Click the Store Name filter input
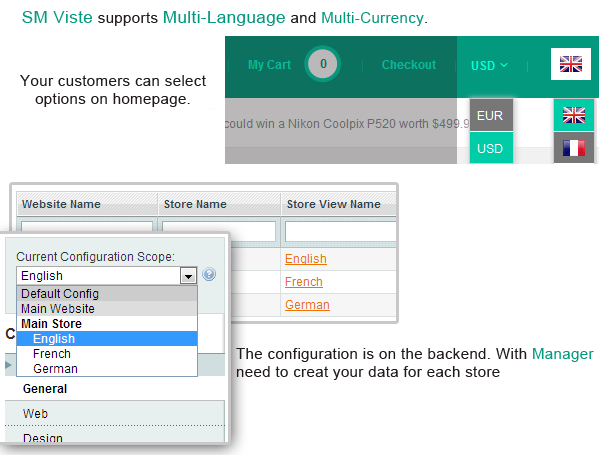Viewport: 599px width, 455px height. tap(219, 231)
